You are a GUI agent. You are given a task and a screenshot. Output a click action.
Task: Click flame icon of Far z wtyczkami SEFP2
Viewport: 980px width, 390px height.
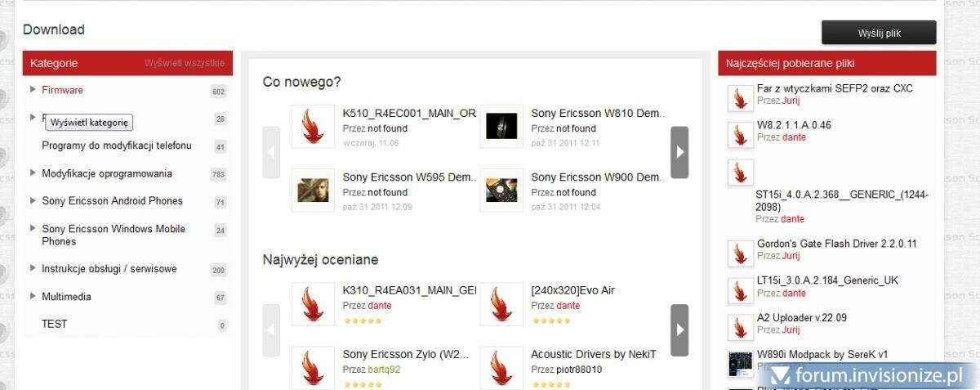(x=741, y=98)
